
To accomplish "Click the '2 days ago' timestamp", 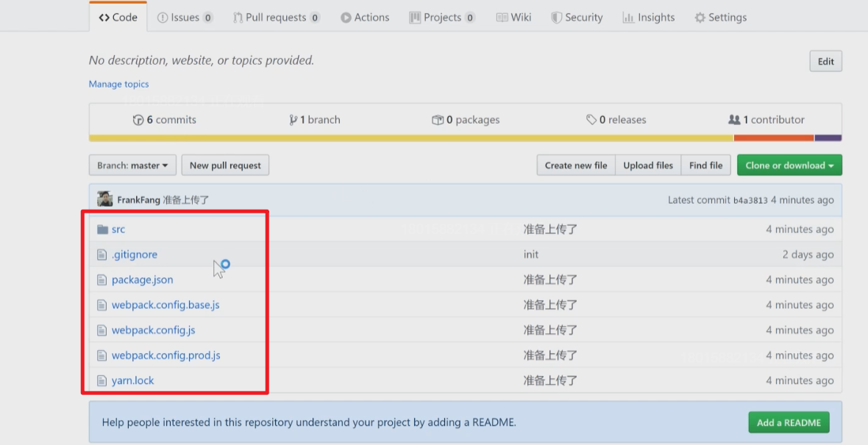I will [808, 254].
